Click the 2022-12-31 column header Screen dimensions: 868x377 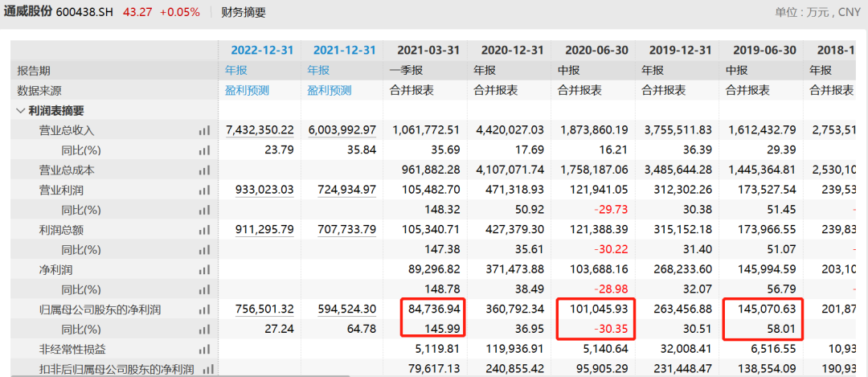(262, 51)
